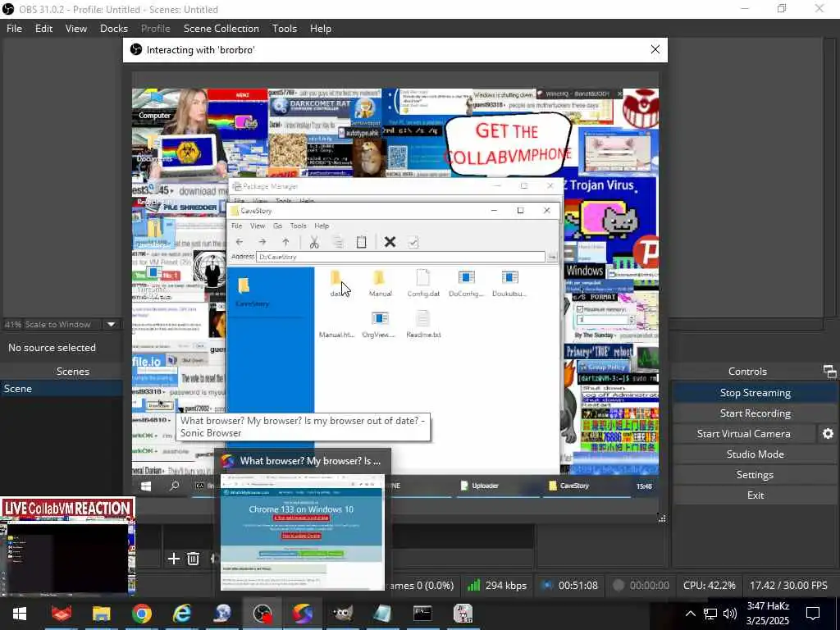Click Start Virtual Camera button

(x=743, y=433)
